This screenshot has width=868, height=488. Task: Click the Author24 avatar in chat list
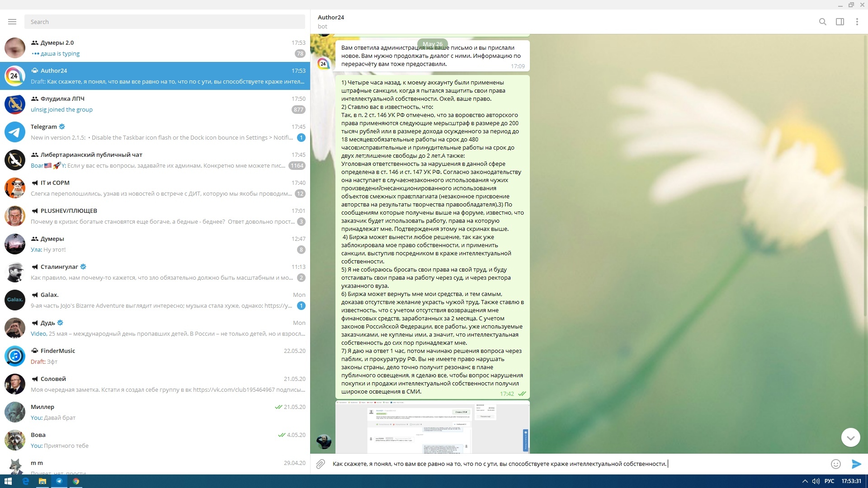coord(15,76)
